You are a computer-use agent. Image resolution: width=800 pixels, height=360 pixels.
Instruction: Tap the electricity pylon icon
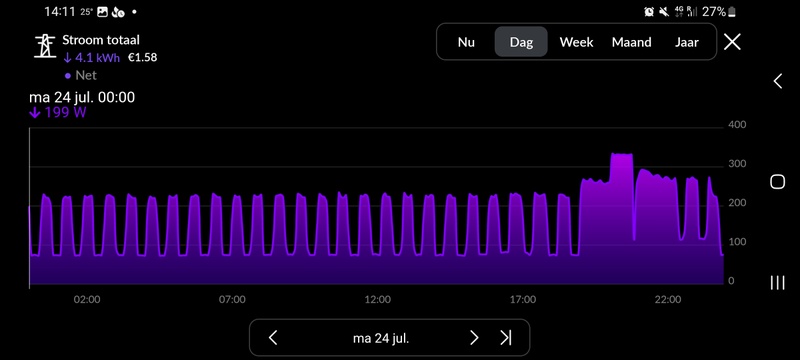pos(44,46)
